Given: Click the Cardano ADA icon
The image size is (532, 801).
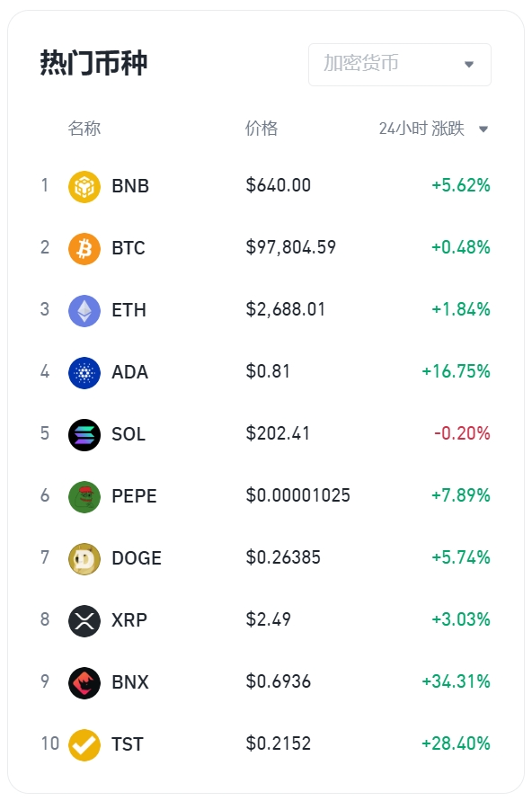Looking at the screenshot, I should [84, 372].
